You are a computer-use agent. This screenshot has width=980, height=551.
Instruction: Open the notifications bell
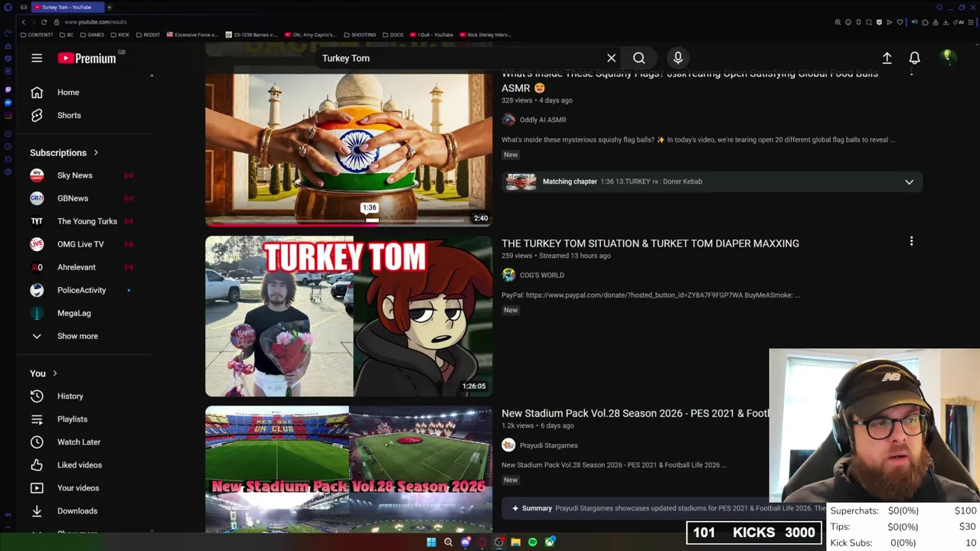click(914, 58)
